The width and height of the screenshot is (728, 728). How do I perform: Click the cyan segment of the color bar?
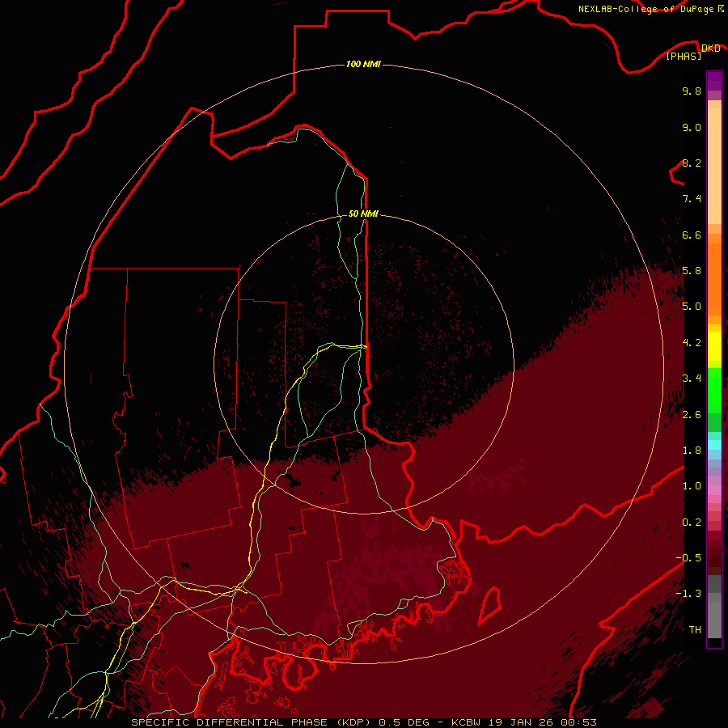714,445
